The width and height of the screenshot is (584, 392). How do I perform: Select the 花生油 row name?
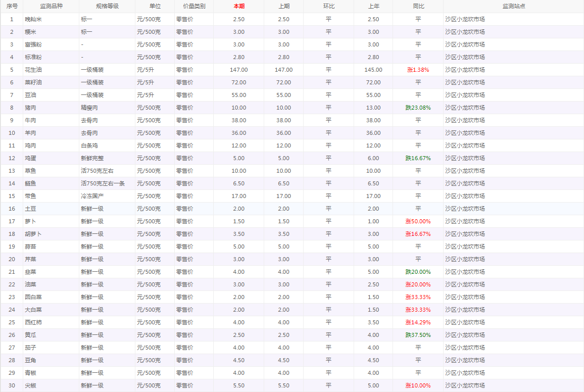tap(33, 70)
